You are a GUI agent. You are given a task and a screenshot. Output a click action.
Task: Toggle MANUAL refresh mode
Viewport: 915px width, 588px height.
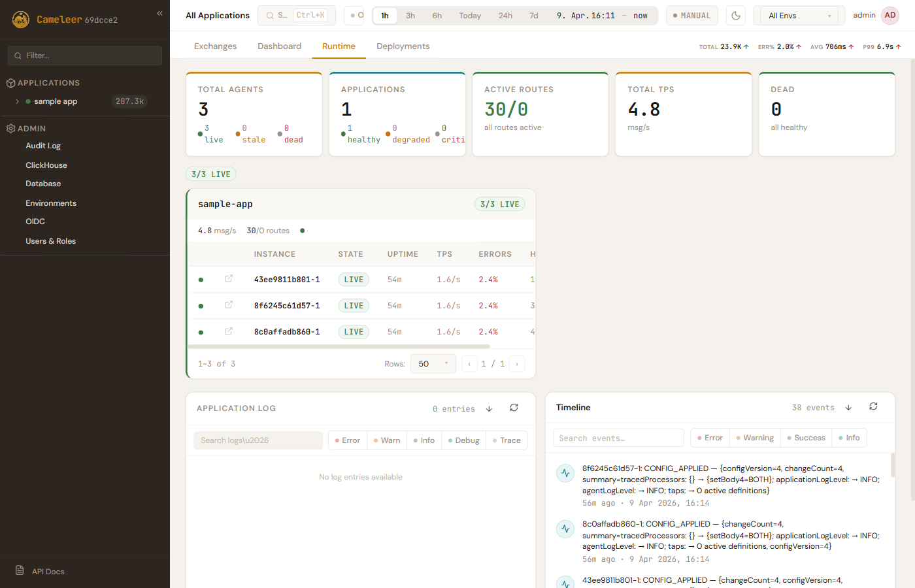[x=691, y=16]
